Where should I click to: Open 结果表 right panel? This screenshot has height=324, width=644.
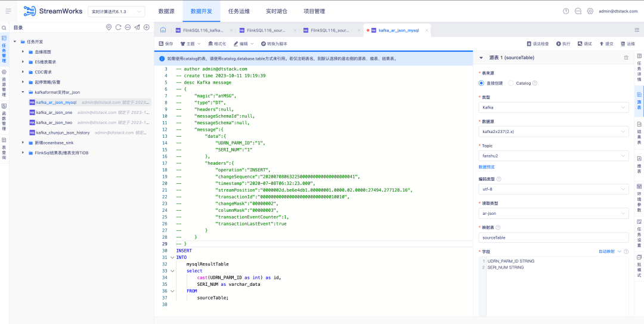639,133
